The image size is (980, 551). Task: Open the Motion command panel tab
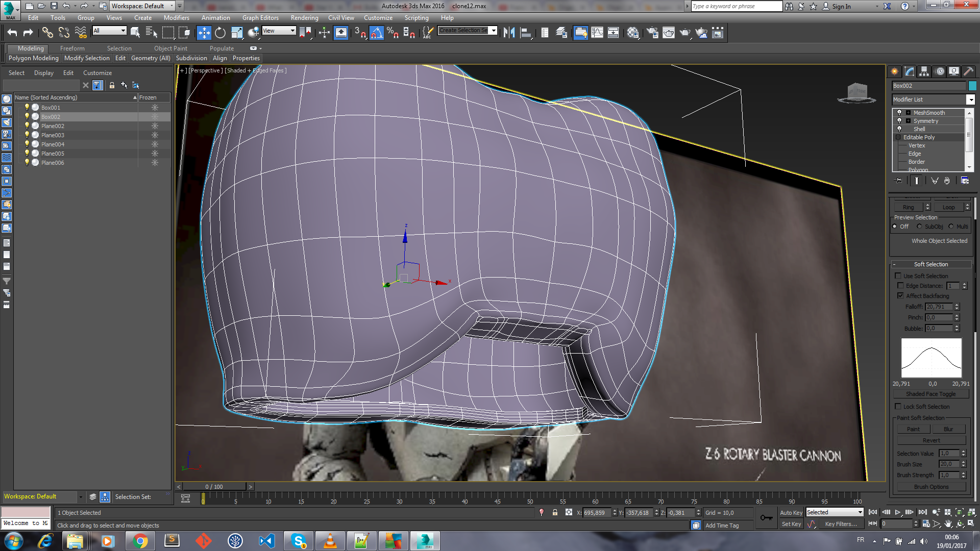coord(939,71)
